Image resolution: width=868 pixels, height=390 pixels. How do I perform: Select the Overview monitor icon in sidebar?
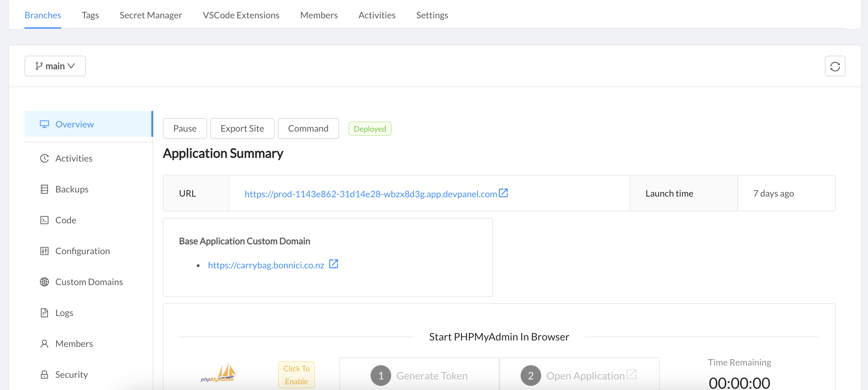44,124
